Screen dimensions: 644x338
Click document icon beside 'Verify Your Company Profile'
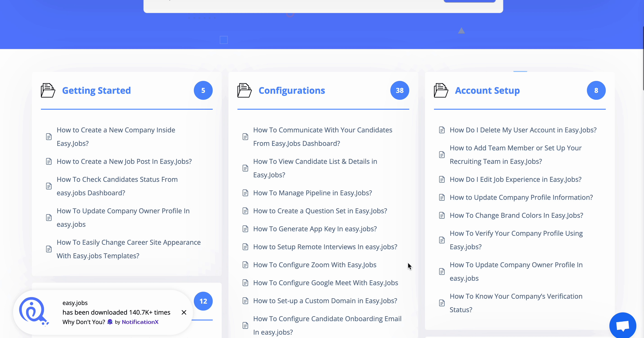click(x=442, y=240)
